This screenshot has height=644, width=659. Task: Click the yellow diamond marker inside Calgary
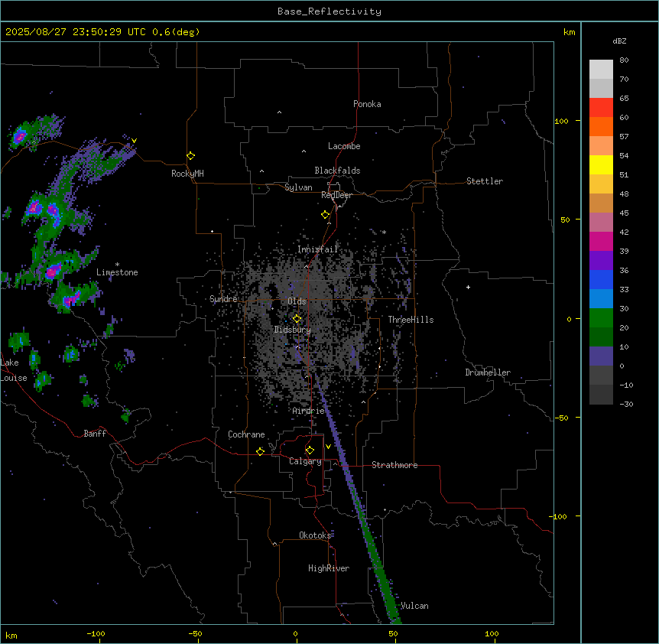[x=310, y=450]
